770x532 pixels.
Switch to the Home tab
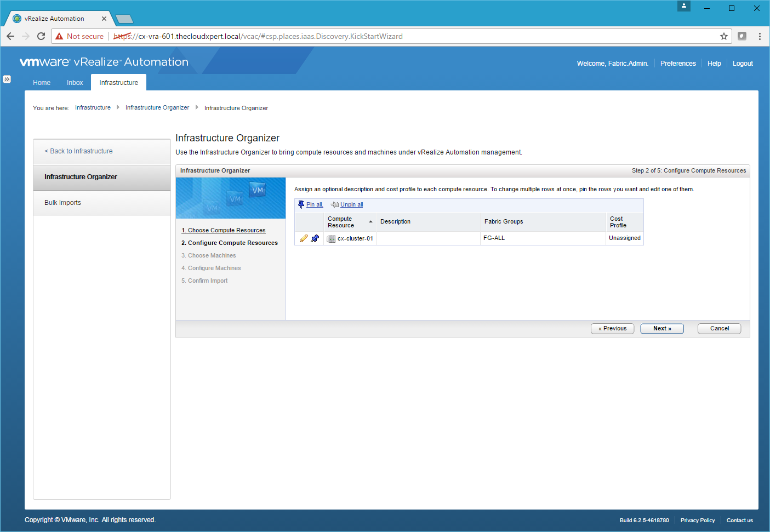point(42,83)
